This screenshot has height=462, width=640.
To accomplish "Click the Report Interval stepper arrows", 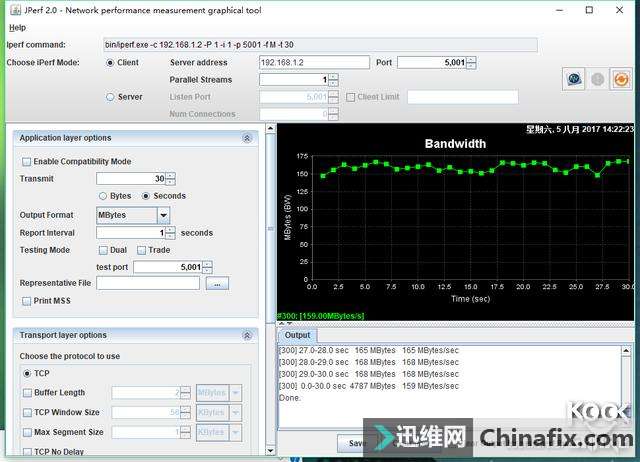I will 171,233.
